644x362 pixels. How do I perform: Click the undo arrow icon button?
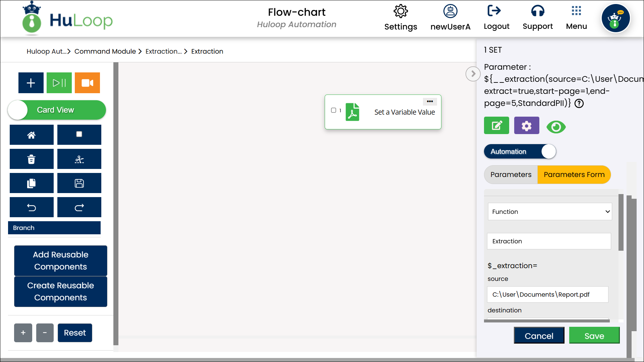pos(32,207)
